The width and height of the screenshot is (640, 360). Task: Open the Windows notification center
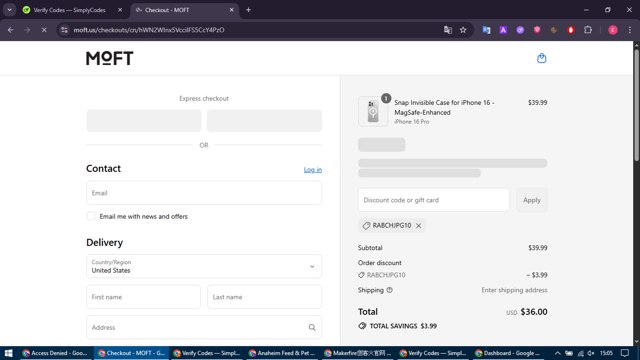point(624,353)
